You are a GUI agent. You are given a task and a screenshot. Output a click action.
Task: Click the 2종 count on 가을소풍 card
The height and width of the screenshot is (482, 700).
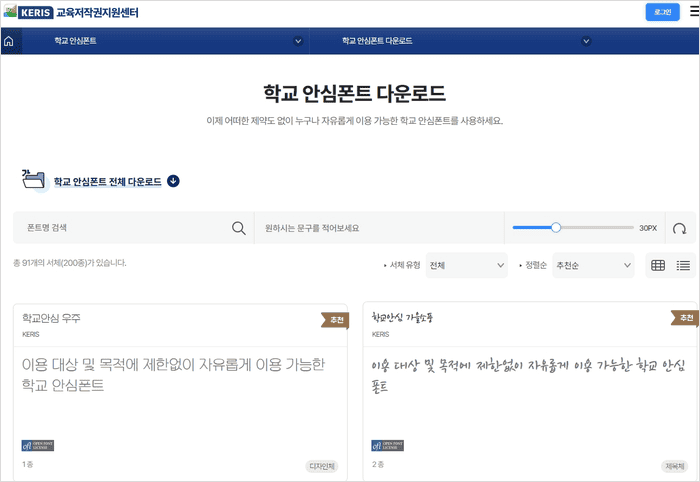(x=378, y=465)
